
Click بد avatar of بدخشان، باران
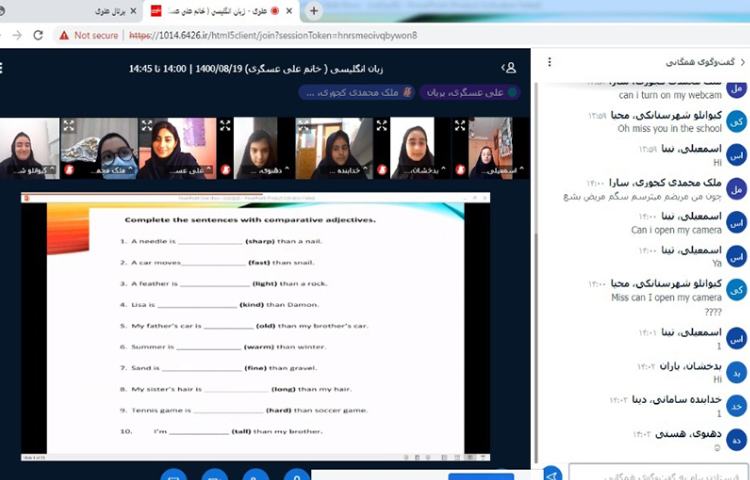[737, 372]
